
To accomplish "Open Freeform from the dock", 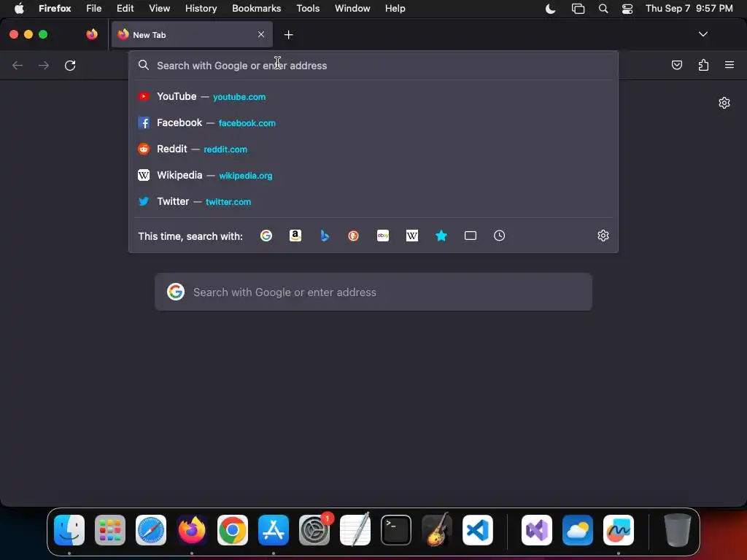I will 619,530.
